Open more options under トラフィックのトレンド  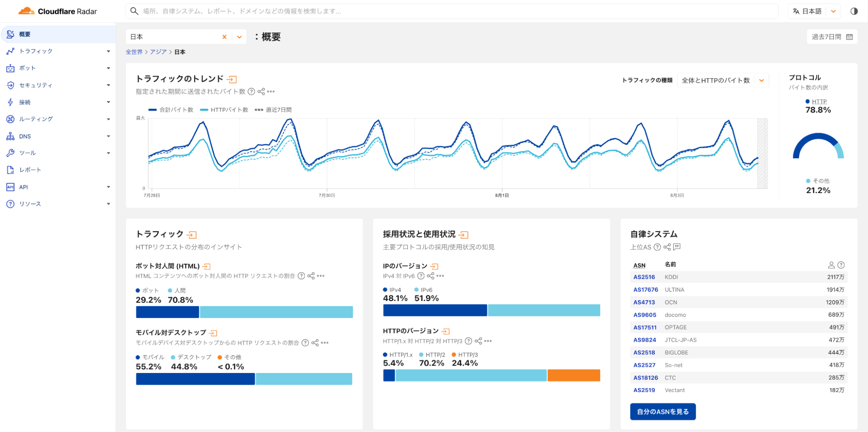pyautogui.click(x=271, y=92)
